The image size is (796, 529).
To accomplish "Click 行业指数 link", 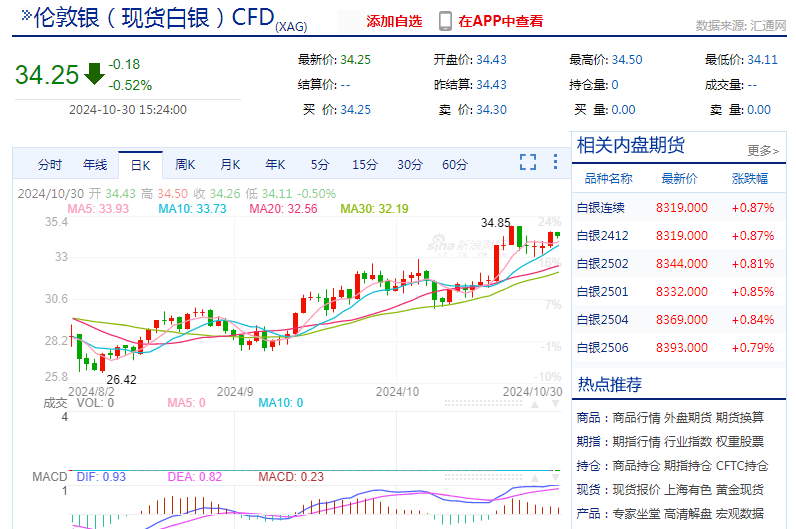I will [688, 442].
